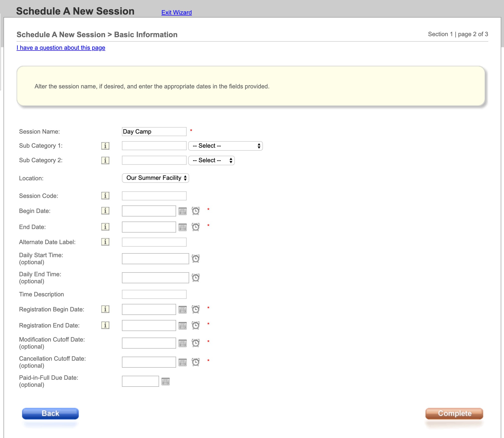
Task: Focus the Session Name text field
Action: click(154, 132)
